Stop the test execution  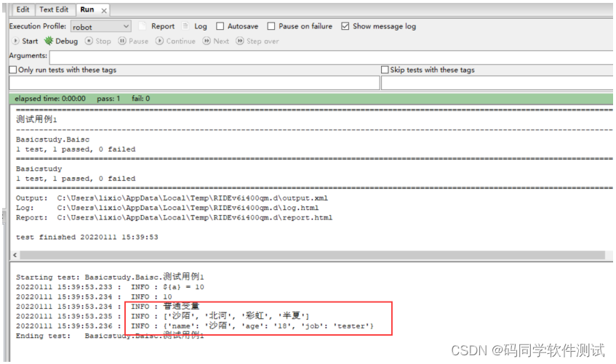tap(98, 41)
